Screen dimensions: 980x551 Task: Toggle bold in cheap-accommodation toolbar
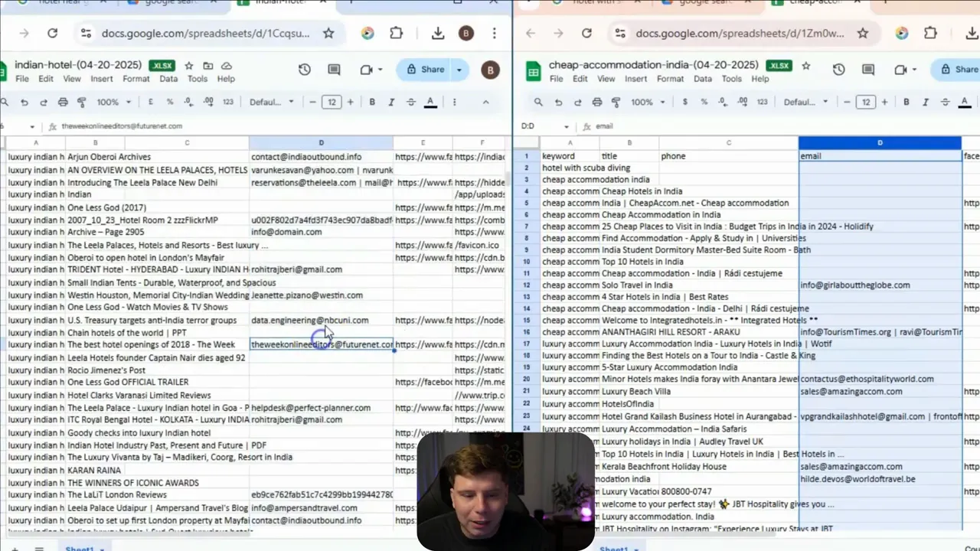[x=906, y=102]
